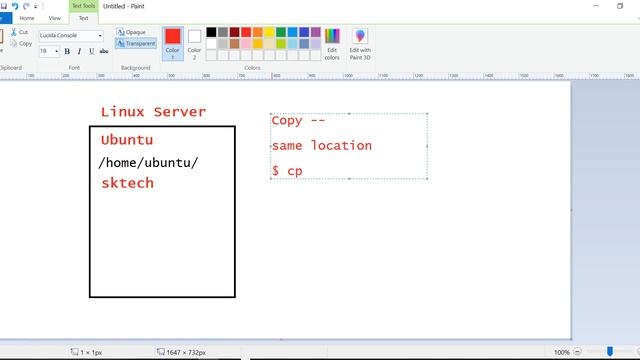Screen dimensions: 640x360
Task: Pick the blue-gray color swatch
Action: (304, 43)
